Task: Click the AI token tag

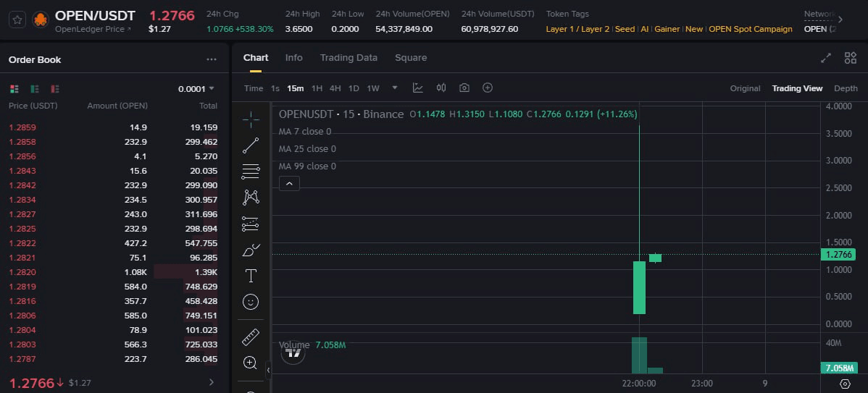Action: (x=644, y=29)
